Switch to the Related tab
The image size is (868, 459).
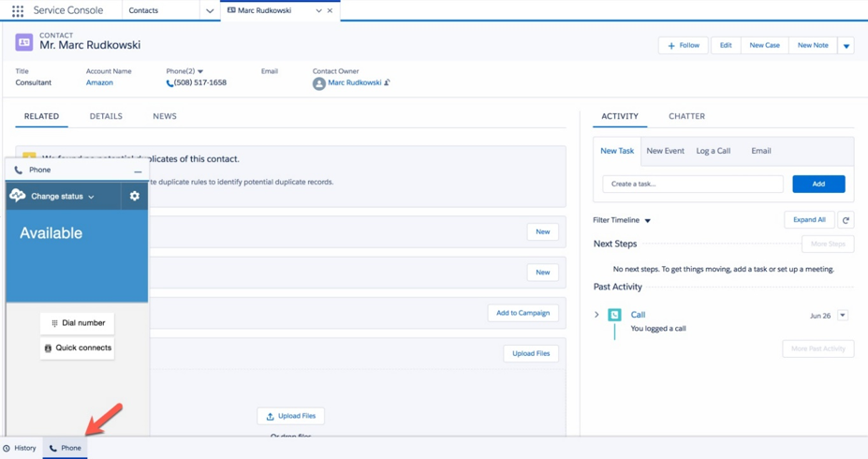coord(41,116)
